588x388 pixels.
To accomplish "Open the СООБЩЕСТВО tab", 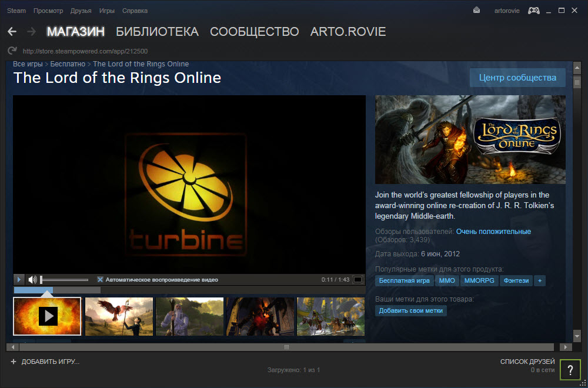I will [x=254, y=32].
